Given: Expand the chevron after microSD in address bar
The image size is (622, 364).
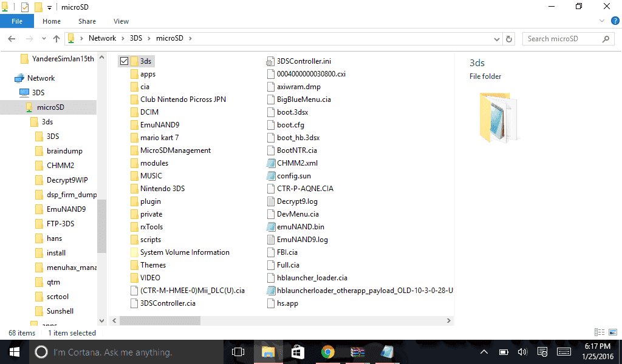Looking at the screenshot, I should 190,38.
